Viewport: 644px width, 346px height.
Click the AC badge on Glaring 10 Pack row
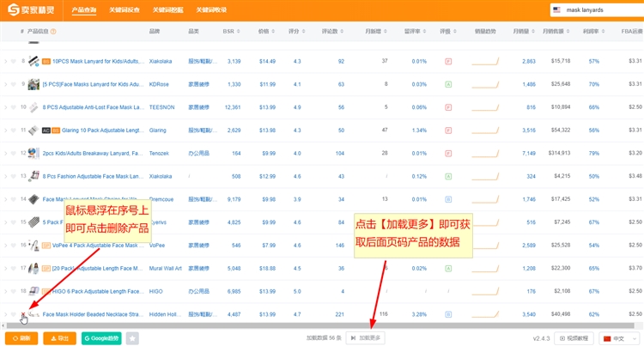(46, 131)
